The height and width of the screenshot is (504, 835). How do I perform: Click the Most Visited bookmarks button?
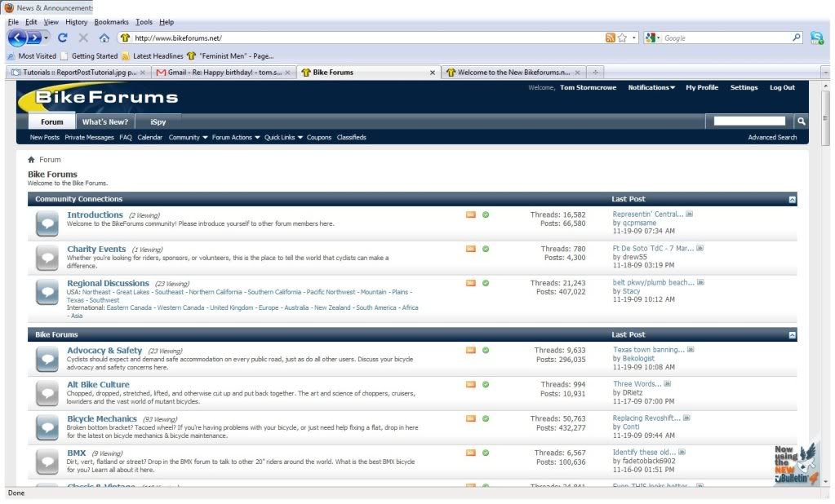tap(32, 56)
